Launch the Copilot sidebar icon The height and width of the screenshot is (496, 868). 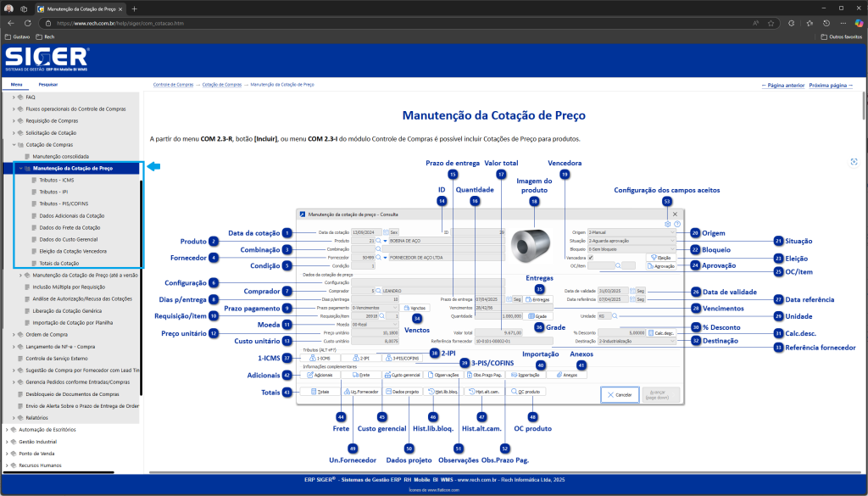click(859, 23)
